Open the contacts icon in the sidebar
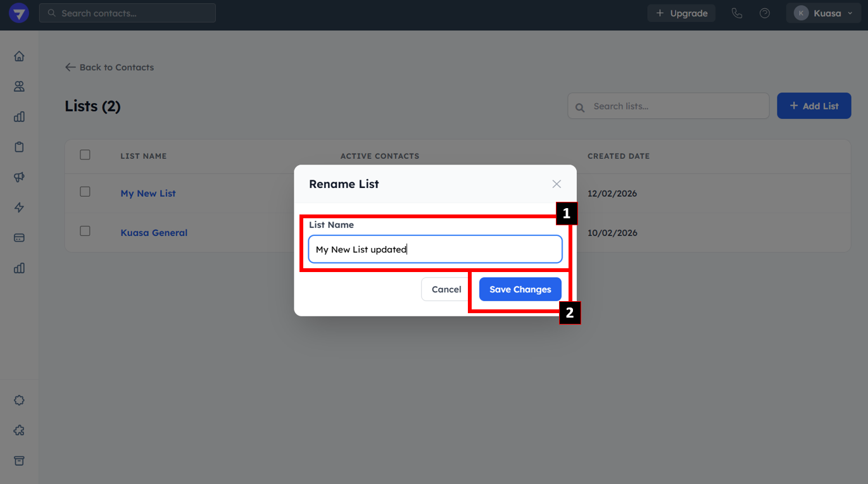This screenshot has height=484, width=868. coord(19,87)
